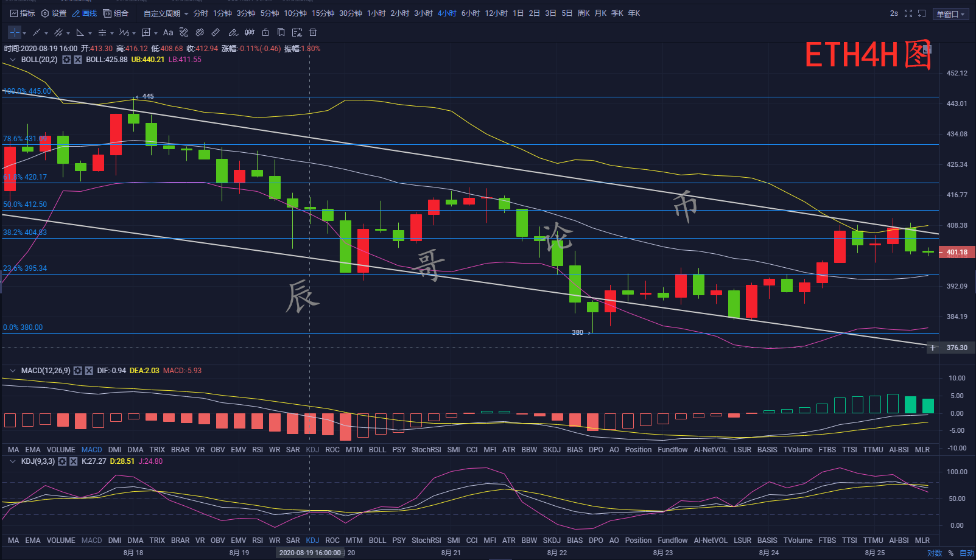This screenshot has width=976, height=560.
Task: Click the lock drawings icon
Action: tap(265, 32)
